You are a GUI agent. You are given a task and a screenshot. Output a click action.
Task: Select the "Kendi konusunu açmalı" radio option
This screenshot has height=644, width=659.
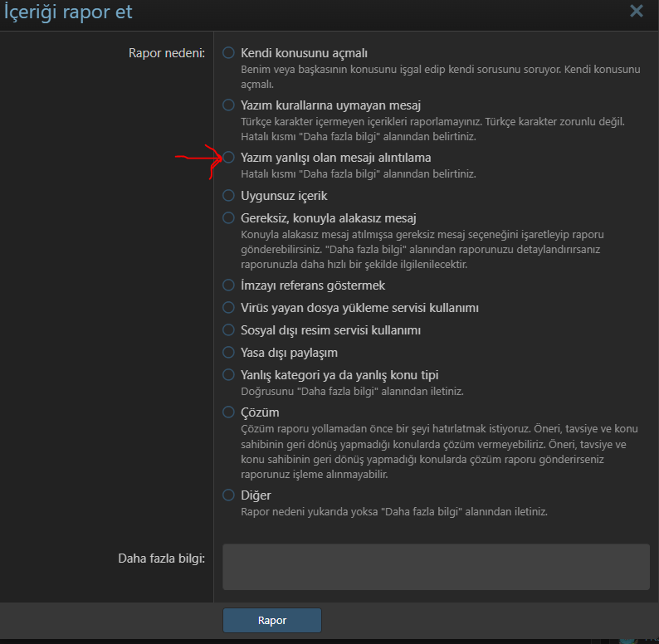pos(228,52)
